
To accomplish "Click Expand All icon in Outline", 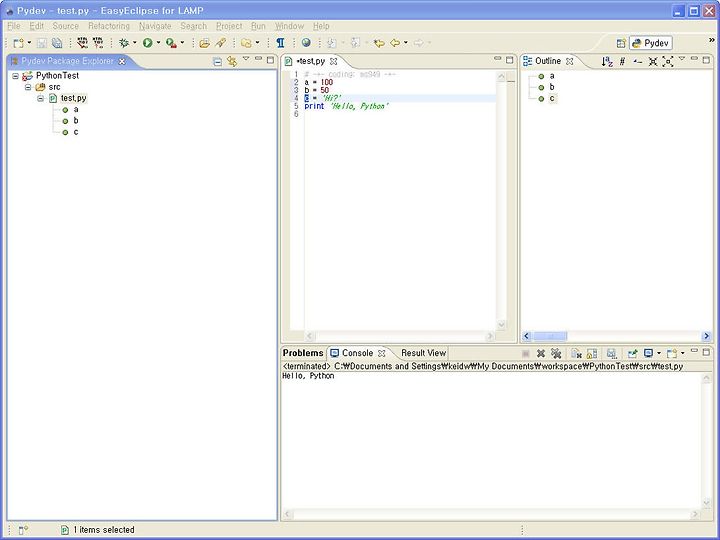I will tap(668, 61).
